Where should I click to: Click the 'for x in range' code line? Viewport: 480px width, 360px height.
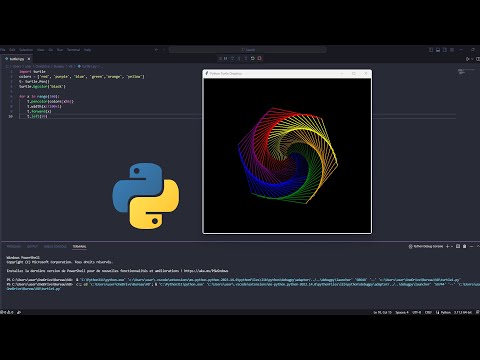[39, 96]
